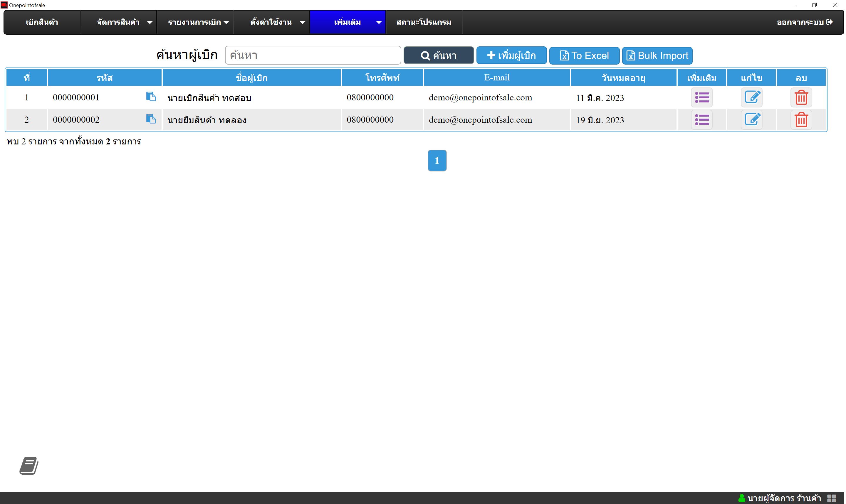Viewport: 846px width, 504px height.
Task: Log out with ออกจากระบบ
Action: 805,22
